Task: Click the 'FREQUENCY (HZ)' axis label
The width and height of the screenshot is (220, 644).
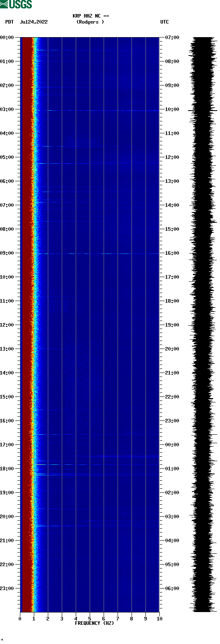Action: 94,623
